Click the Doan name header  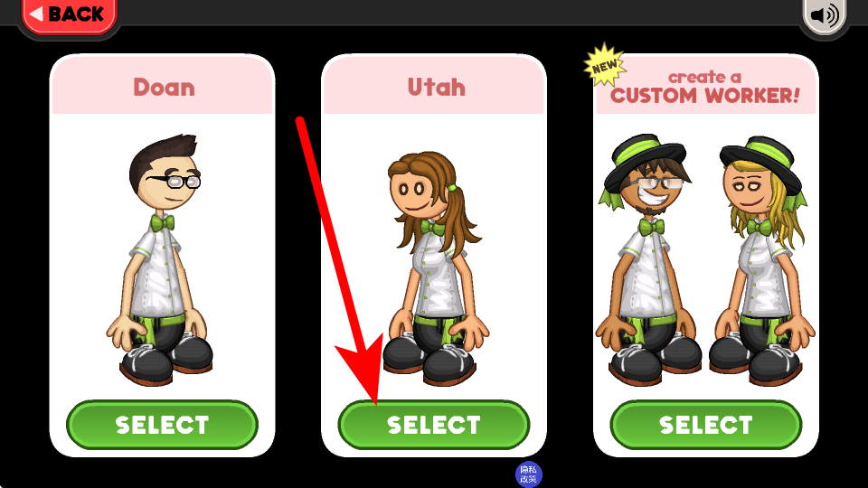[164, 88]
